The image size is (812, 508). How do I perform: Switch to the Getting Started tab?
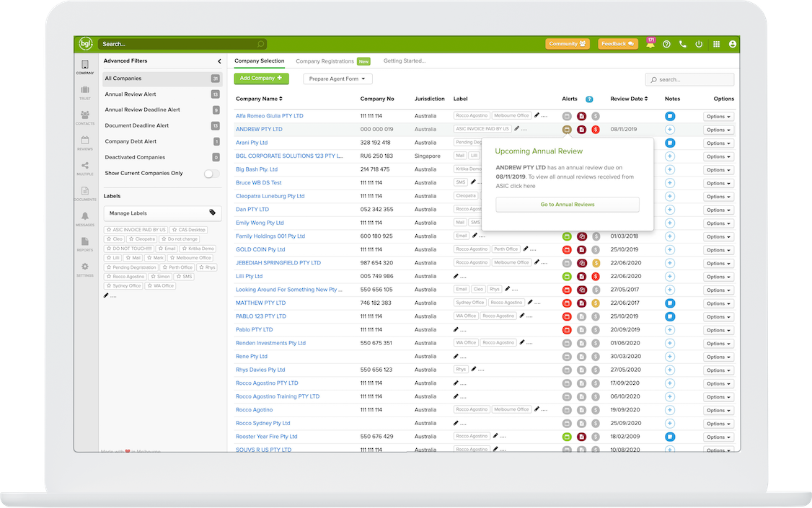(x=405, y=61)
